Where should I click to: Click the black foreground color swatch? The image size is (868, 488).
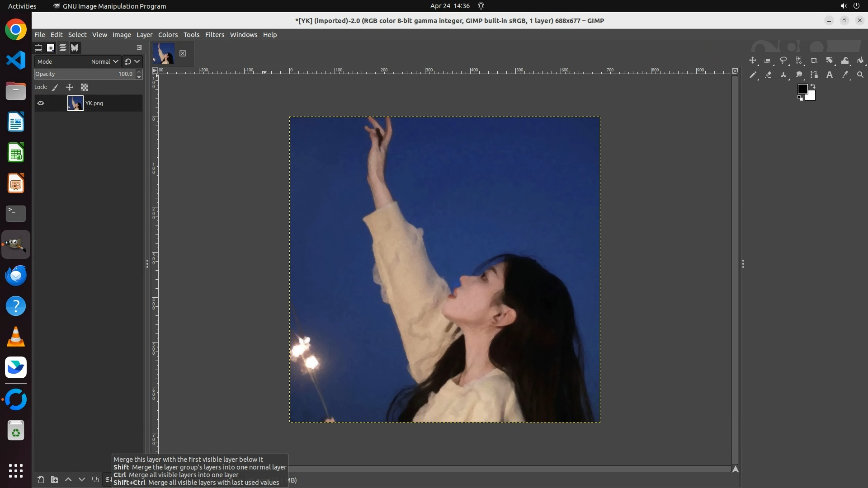pyautogui.click(x=802, y=89)
